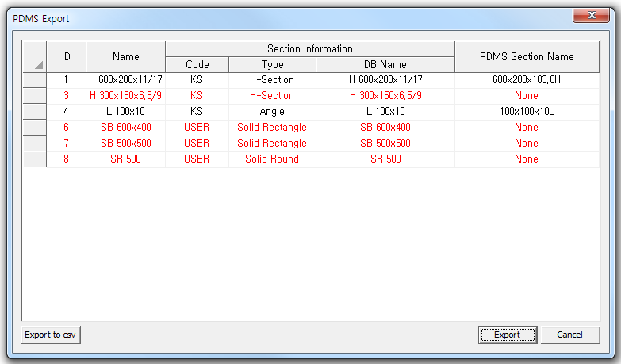Screen dimensions: 621x364
Task: Select PDMS section cell 600x200x103.0H
Action: (x=526, y=80)
